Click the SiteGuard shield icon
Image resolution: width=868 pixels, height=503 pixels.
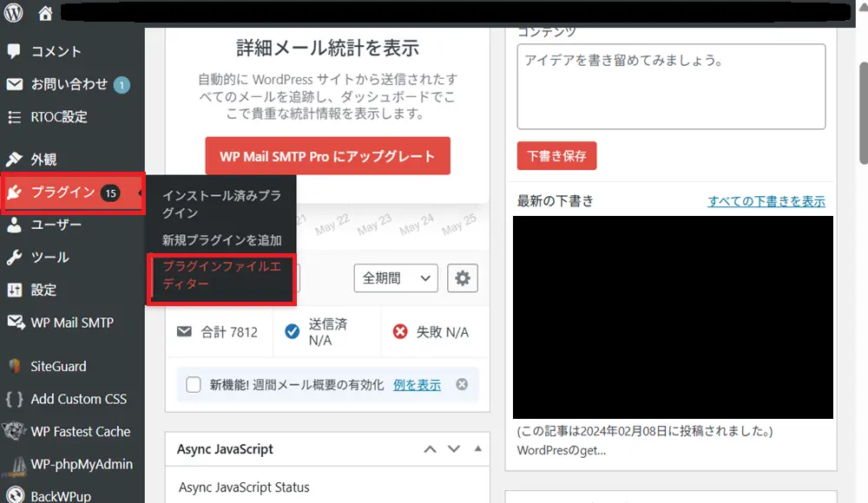point(15,366)
